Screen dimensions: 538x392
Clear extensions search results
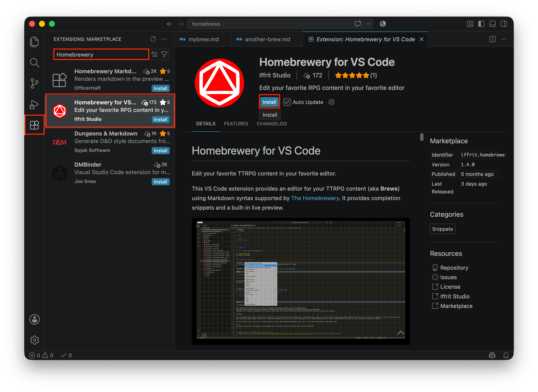point(155,54)
